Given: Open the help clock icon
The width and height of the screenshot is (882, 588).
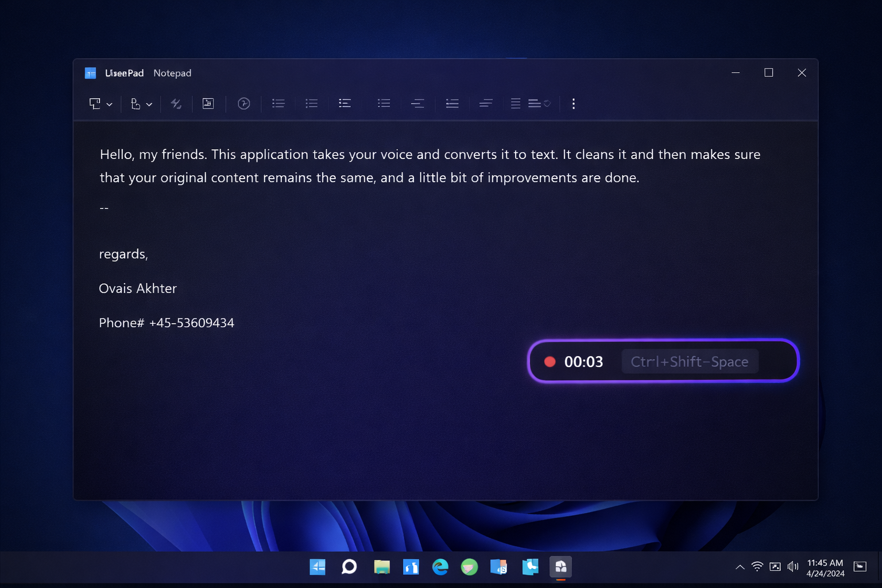Looking at the screenshot, I should tap(244, 103).
